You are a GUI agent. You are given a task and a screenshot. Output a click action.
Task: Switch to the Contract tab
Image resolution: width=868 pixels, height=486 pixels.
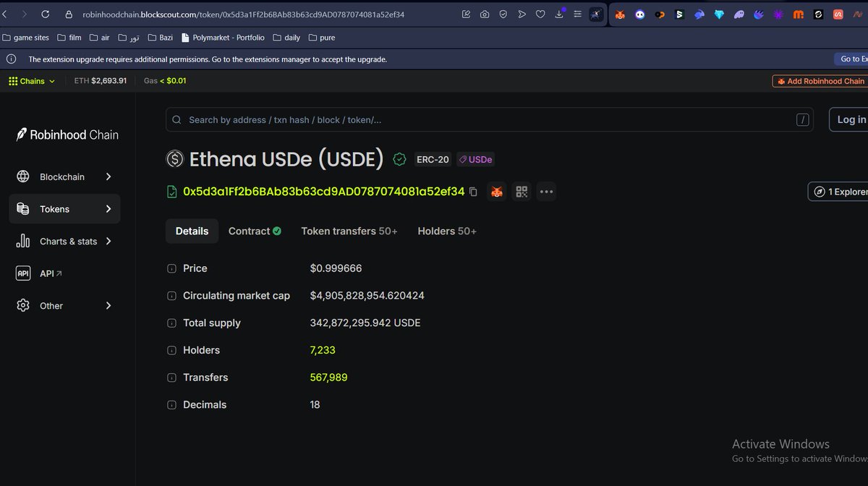point(254,231)
